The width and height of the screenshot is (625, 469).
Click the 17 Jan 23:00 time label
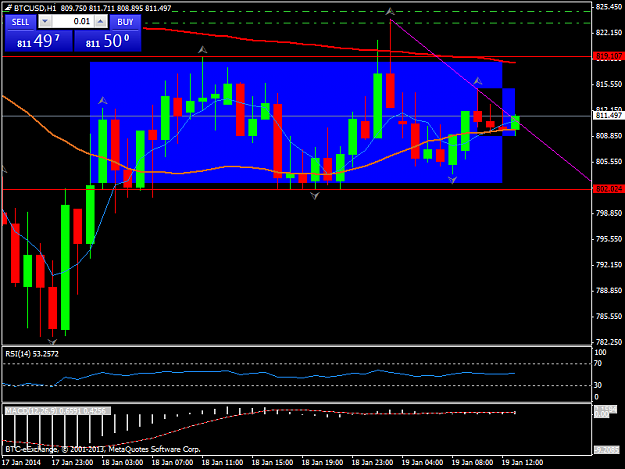point(72,463)
